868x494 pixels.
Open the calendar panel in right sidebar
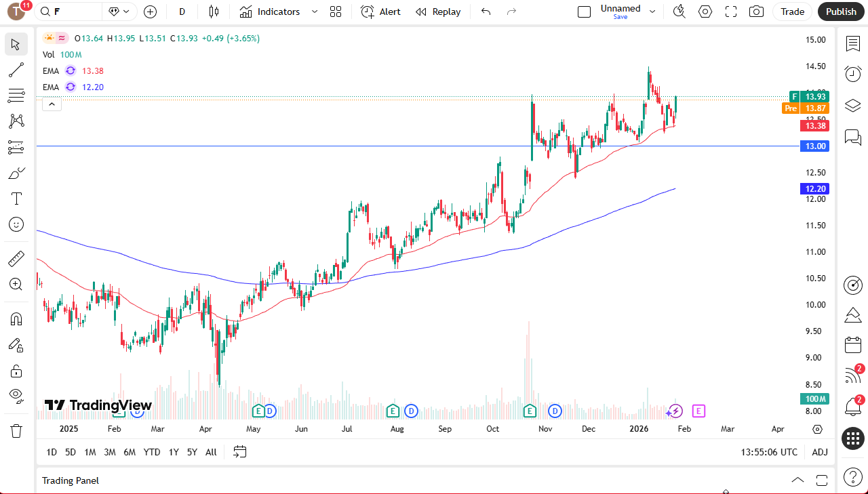coord(852,345)
